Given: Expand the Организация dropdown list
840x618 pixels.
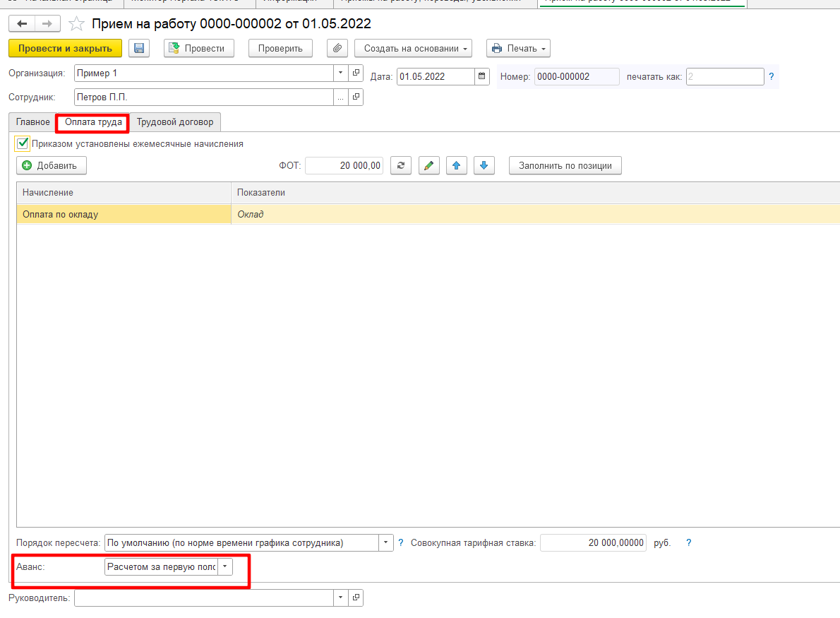Looking at the screenshot, I should point(341,73).
